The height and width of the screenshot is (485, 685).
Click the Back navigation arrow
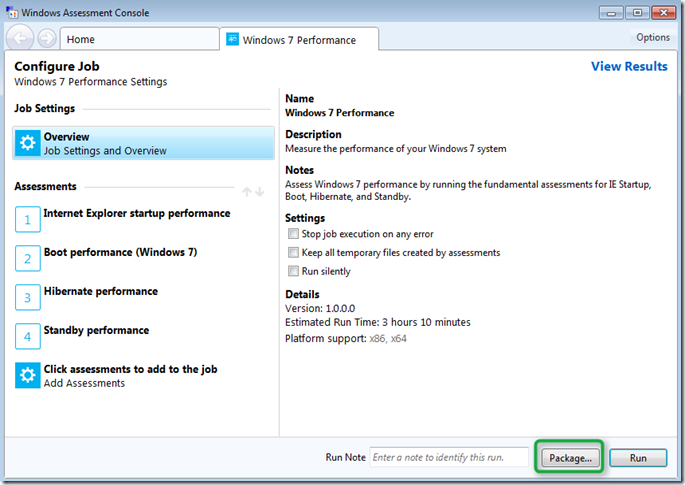point(20,38)
